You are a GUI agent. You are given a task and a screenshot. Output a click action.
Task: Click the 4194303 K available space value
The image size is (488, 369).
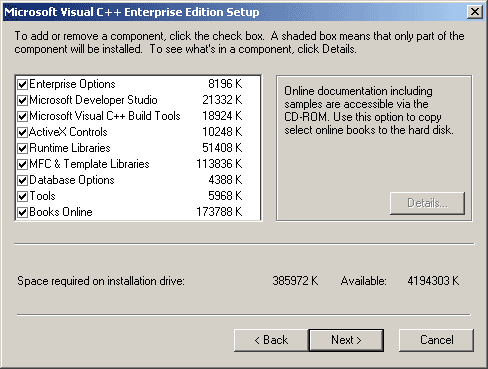coord(433,281)
